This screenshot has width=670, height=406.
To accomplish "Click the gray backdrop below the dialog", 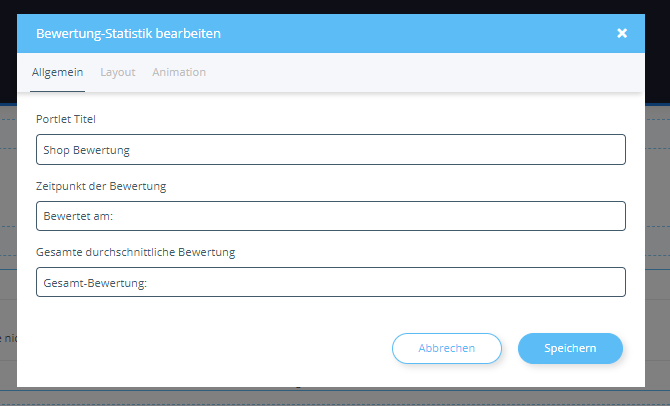I will pyautogui.click(x=335, y=397).
